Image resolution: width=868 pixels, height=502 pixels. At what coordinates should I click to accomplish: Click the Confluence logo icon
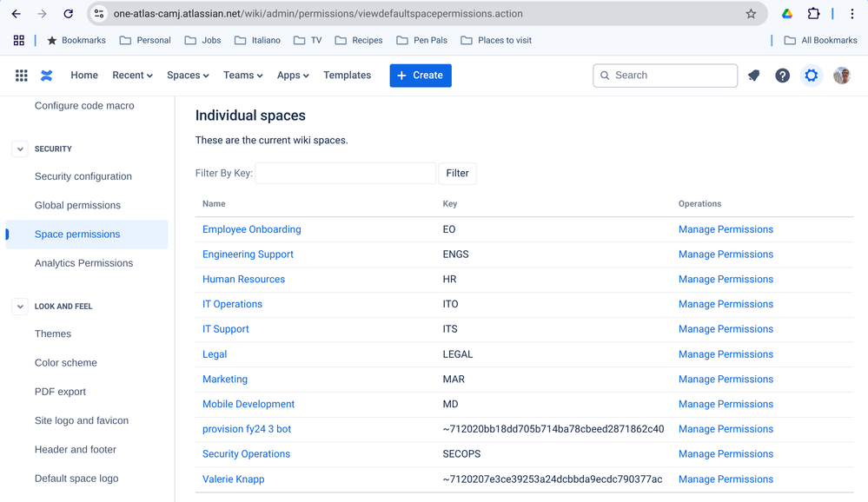click(47, 76)
